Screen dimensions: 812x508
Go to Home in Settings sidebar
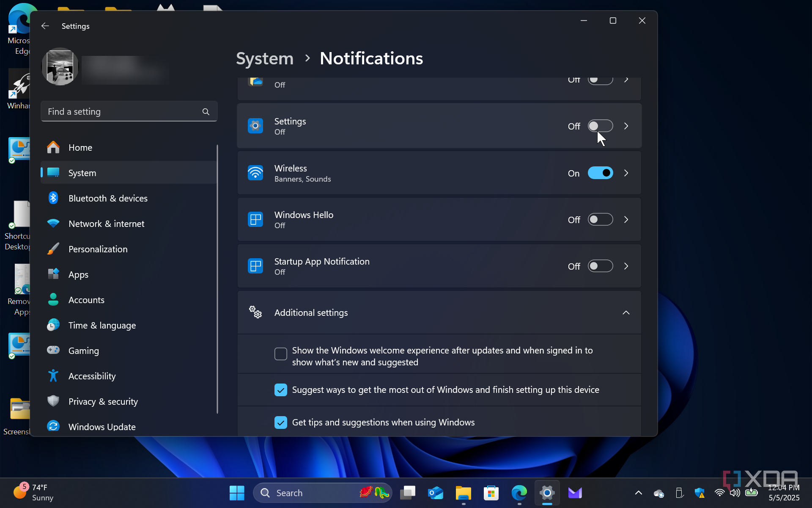click(129, 147)
